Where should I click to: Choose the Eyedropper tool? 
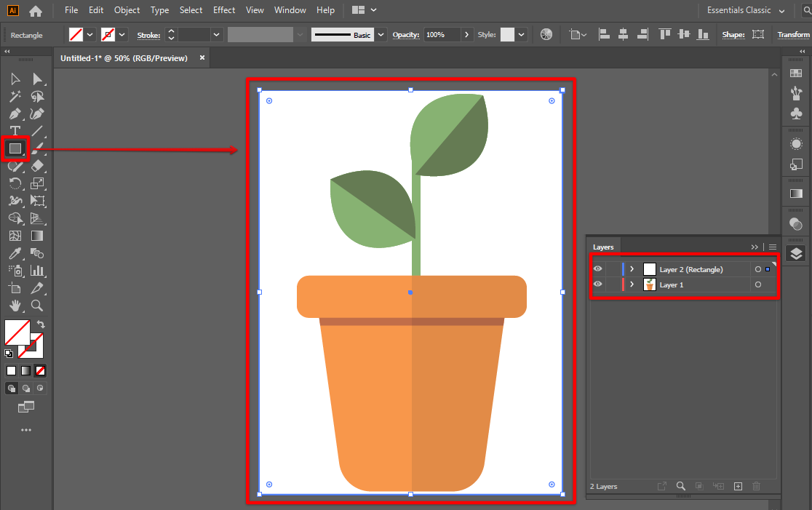15,253
